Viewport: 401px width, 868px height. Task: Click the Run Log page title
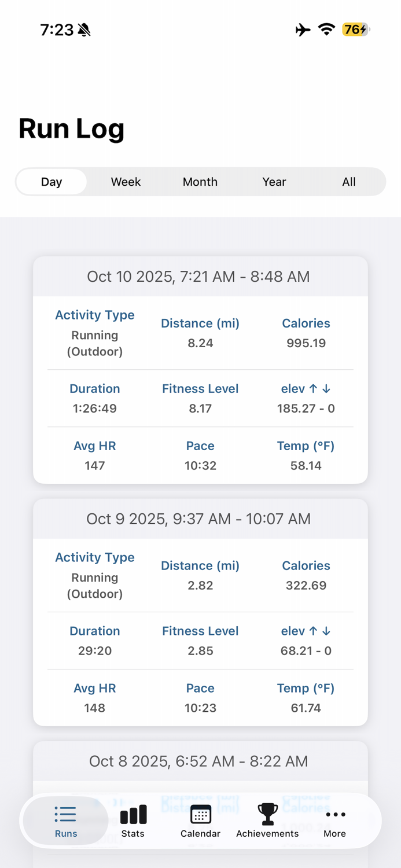[71, 128]
